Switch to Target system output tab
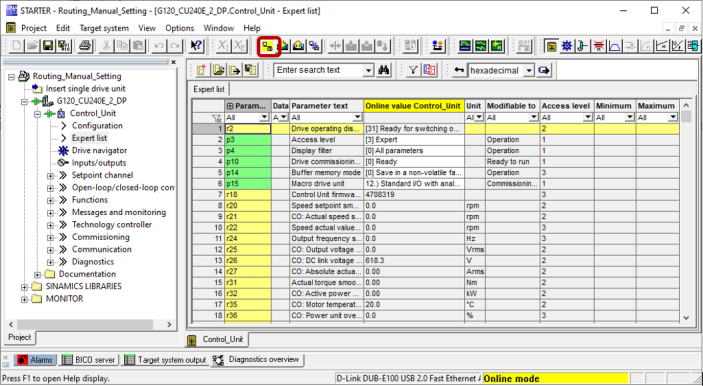 pyautogui.click(x=165, y=360)
